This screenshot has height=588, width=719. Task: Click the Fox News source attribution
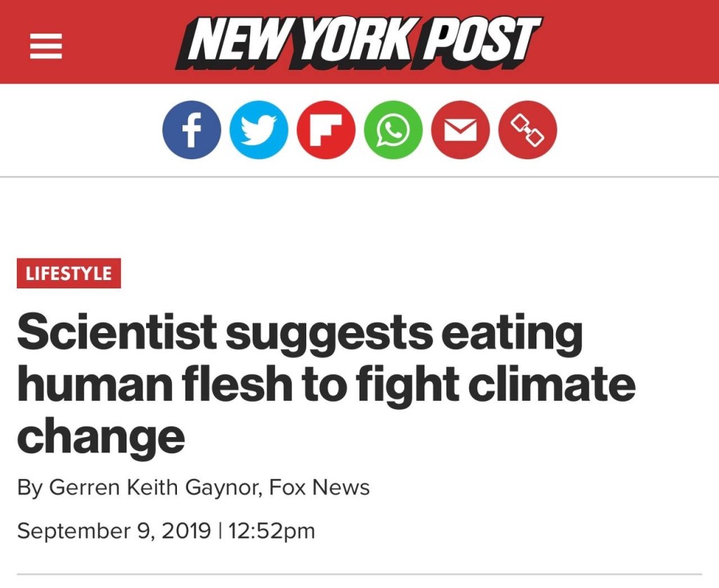[320, 488]
